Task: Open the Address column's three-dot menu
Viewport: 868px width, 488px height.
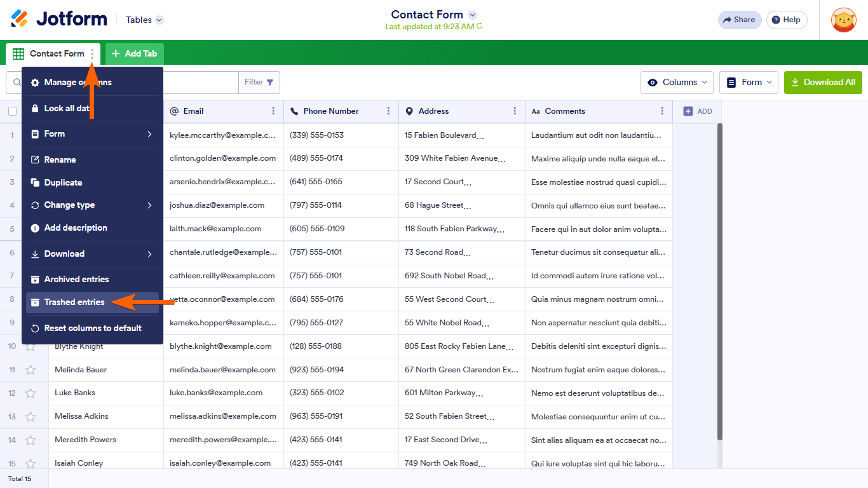Action: coord(514,111)
